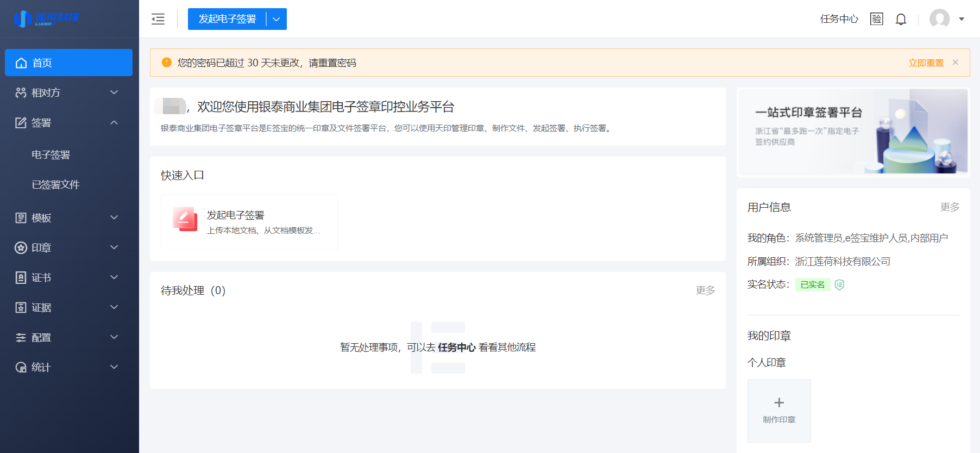Expand the 证据 chevron

pyautogui.click(x=114, y=307)
